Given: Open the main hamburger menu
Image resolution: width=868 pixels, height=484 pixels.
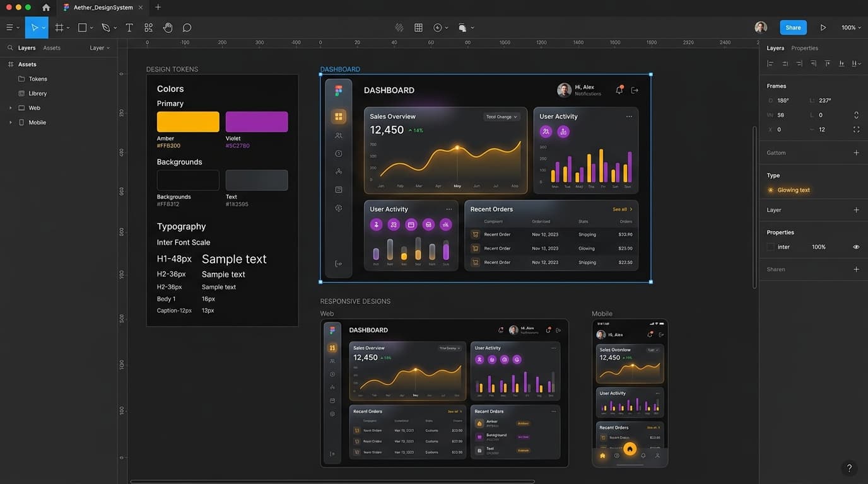Looking at the screenshot, I should (x=9, y=28).
